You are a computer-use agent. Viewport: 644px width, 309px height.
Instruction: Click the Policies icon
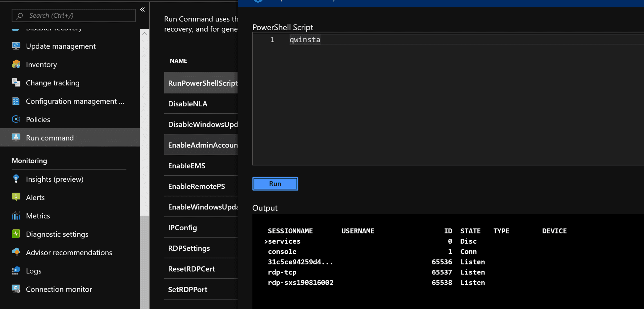click(x=16, y=120)
